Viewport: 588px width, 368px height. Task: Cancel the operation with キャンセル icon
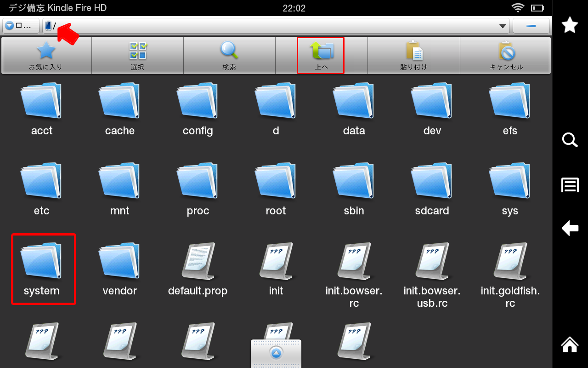click(x=506, y=55)
